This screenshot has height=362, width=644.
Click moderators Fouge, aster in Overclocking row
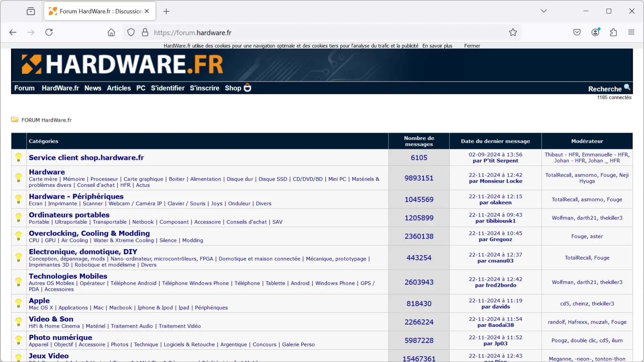587,236
